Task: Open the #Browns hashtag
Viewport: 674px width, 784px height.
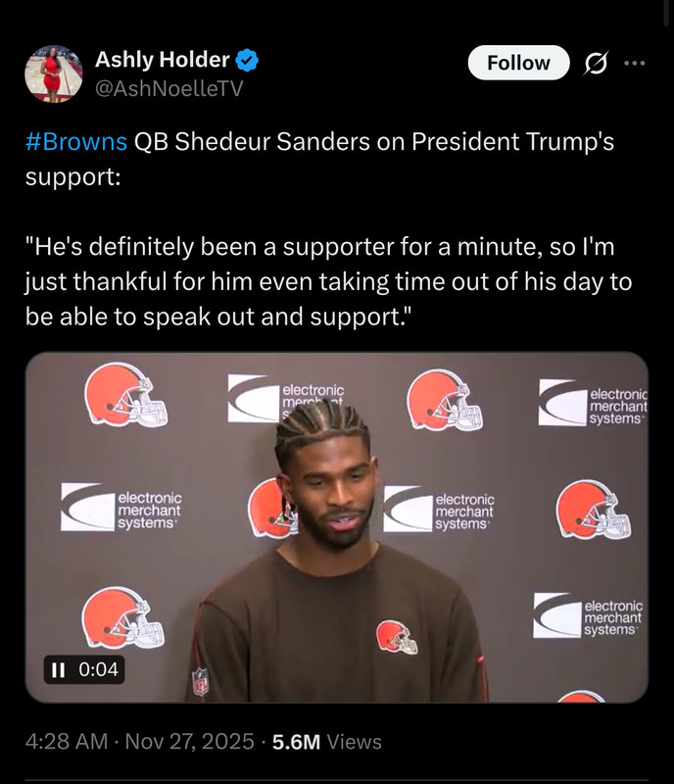Action: pyautogui.click(x=76, y=142)
